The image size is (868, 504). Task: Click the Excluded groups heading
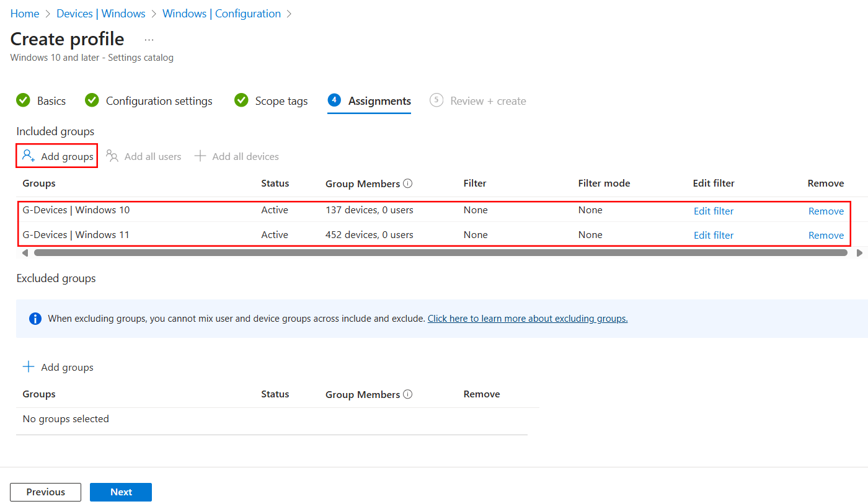pyautogui.click(x=56, y=278)
